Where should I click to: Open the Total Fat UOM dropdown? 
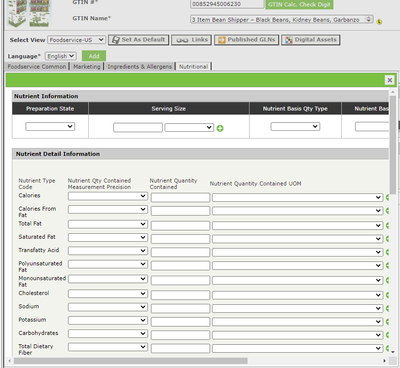pos(297,226)
